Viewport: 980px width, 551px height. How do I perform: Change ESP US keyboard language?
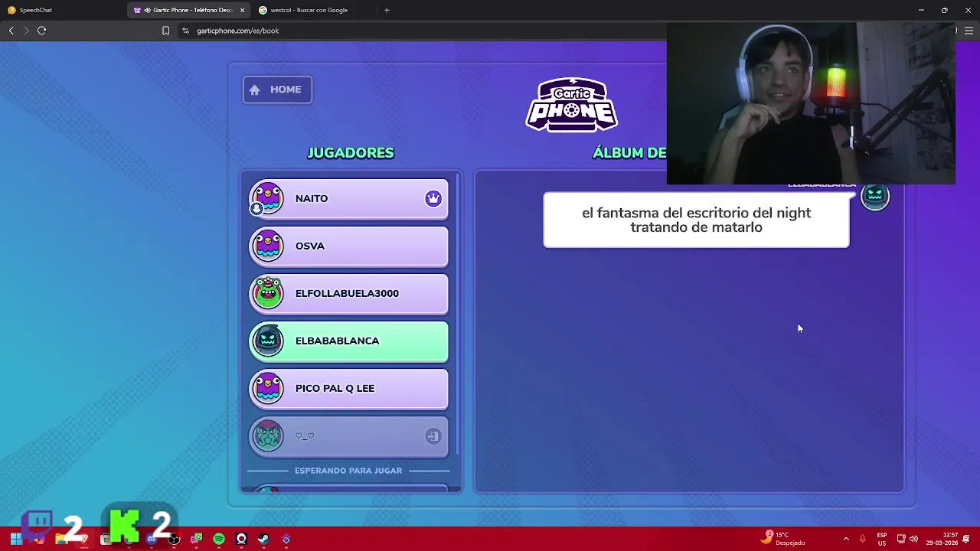point(882,539)
